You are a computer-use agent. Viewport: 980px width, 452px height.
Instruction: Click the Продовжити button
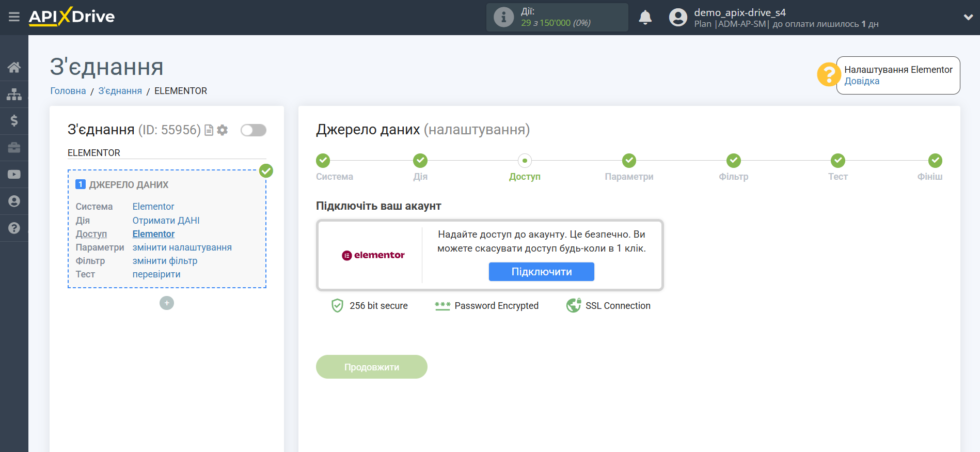click(371, 367)
